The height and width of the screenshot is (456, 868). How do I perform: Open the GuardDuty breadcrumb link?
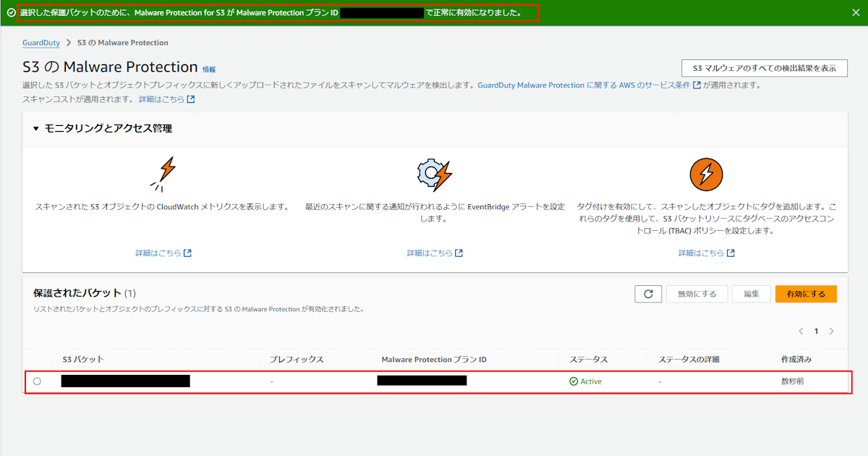(41, 43)
